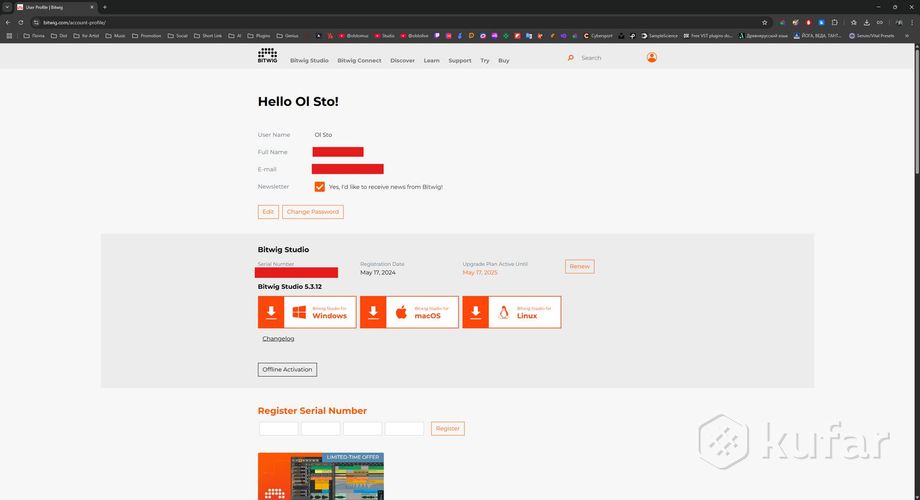This screenshot has width=920, height=500.
Task: Focus the third serial number field
Action: [x=363, y=428]
